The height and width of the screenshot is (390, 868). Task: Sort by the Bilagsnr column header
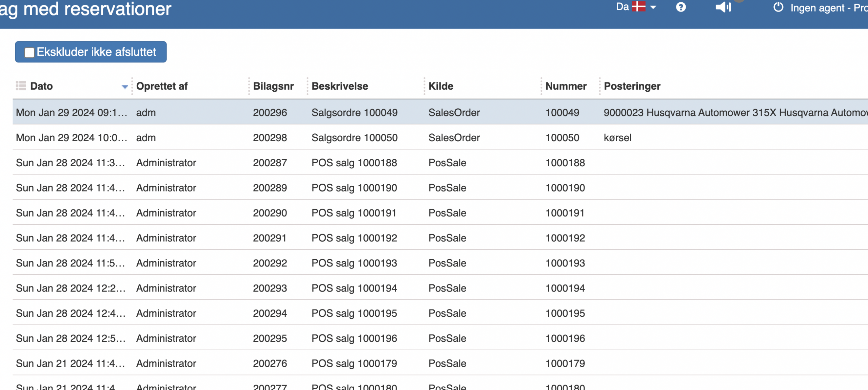[x=273, y=86]
